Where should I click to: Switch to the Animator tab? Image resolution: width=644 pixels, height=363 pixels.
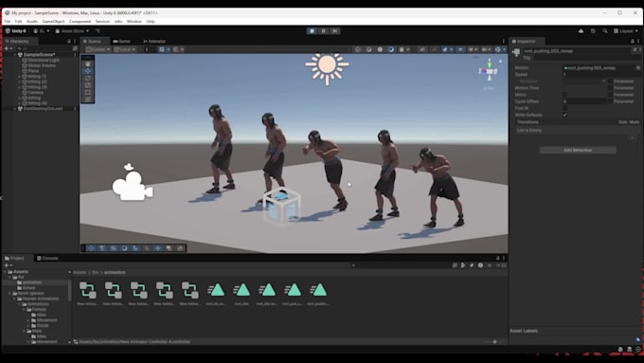pyautogui.click(x=154, y=41)
